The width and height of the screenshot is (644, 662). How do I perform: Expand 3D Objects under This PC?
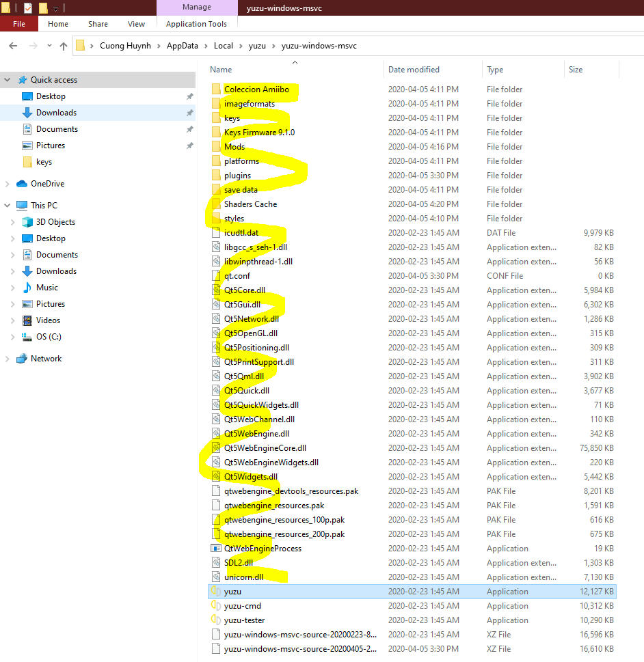pyautogui.click(x=13, y=222)
